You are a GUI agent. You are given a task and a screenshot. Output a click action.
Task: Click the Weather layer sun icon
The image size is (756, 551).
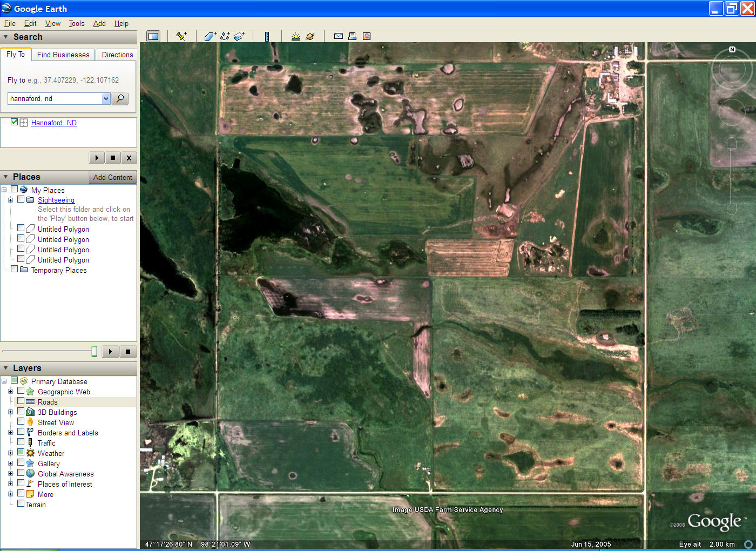(x=30, y=453)
